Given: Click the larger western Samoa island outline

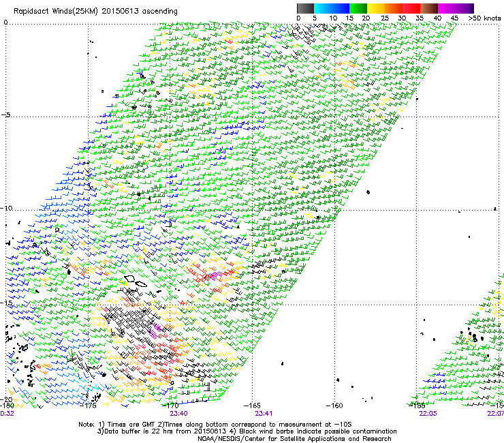Looking at the screenshot, I should coord(130,279).
